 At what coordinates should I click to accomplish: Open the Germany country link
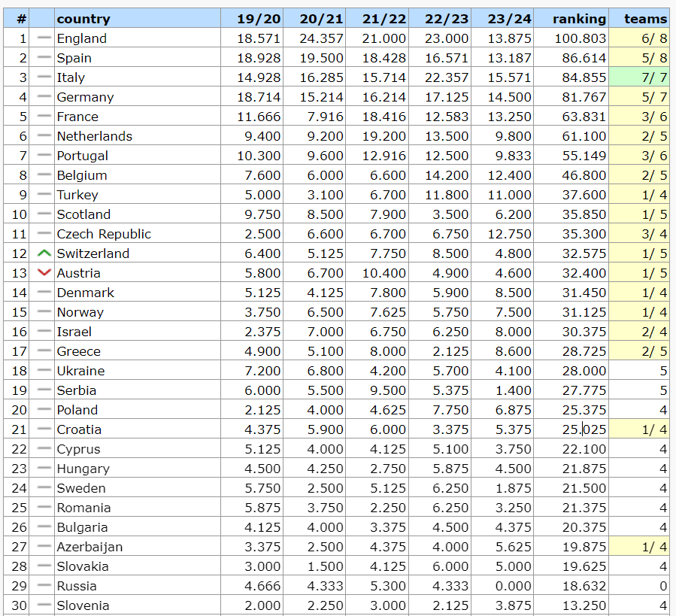[85, 97]
